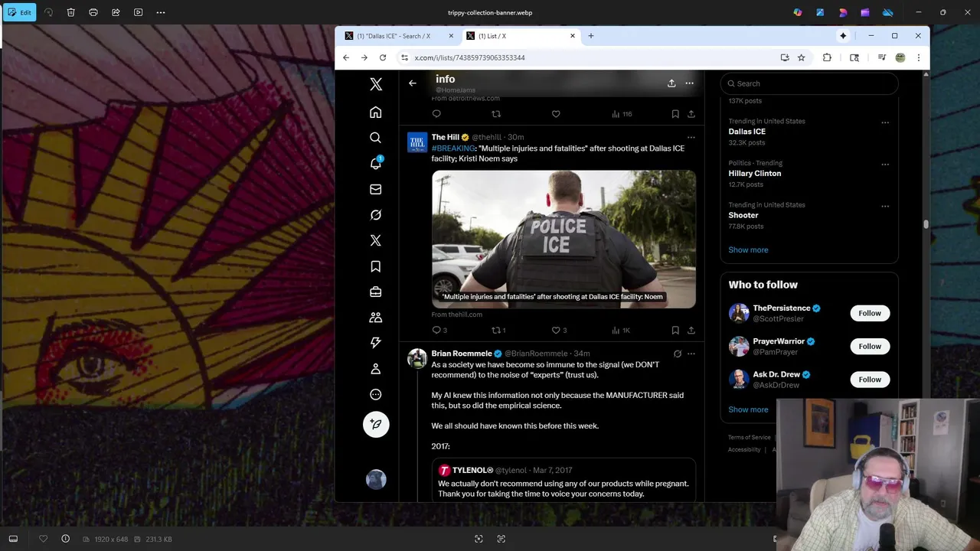Open Chrome three-dot menu
The image size is (980, 551).
[x=918, y=57]
